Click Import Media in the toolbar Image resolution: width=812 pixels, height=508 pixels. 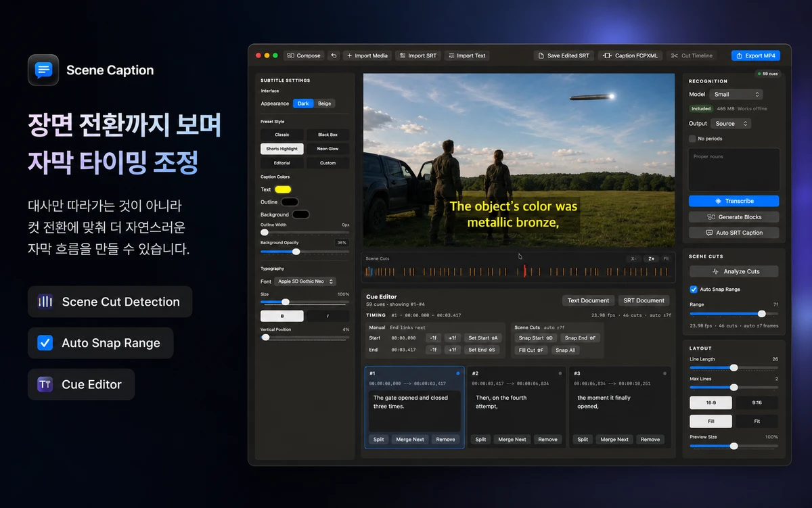click(x=367, y=55)
